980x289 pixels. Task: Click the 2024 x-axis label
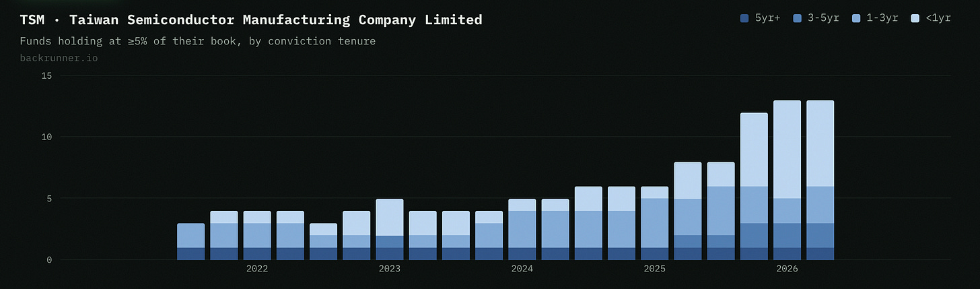point(522,269)
